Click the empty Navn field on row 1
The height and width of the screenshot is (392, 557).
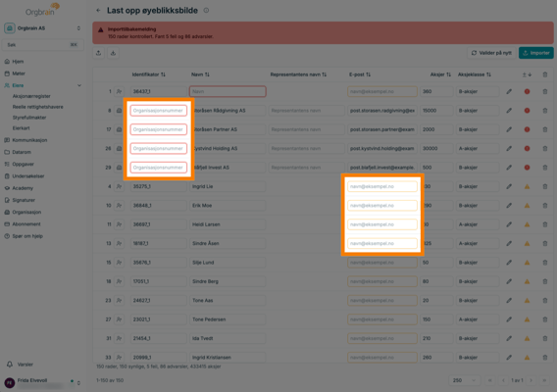point(228,91)
